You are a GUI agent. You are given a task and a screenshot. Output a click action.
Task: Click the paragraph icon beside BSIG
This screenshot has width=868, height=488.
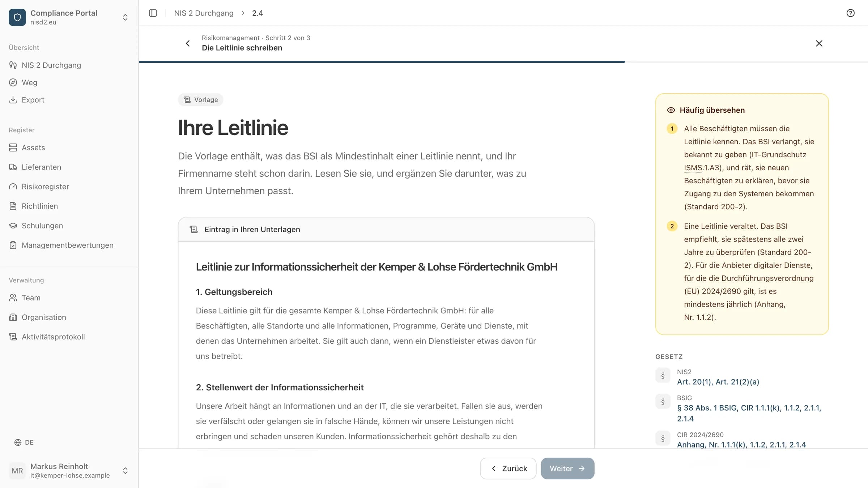coord(663,402)
